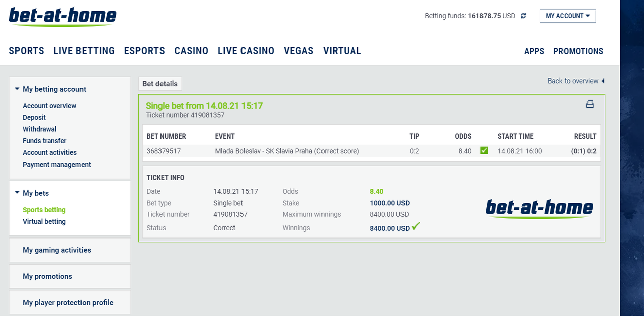Navigate to Casino
This screenshot has width=644, height=317.
click(x=191, y=51)
